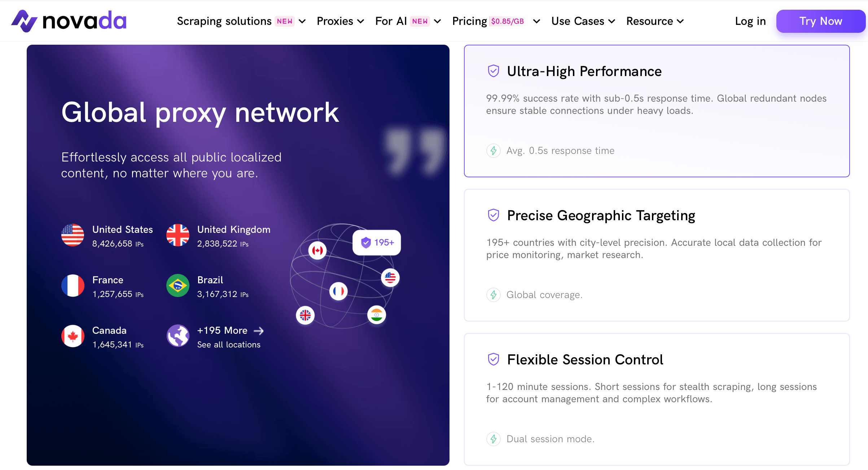Expand the Proxies dropdown chevron
Viewport: 868px width, 470px height.
coord(360,21)
